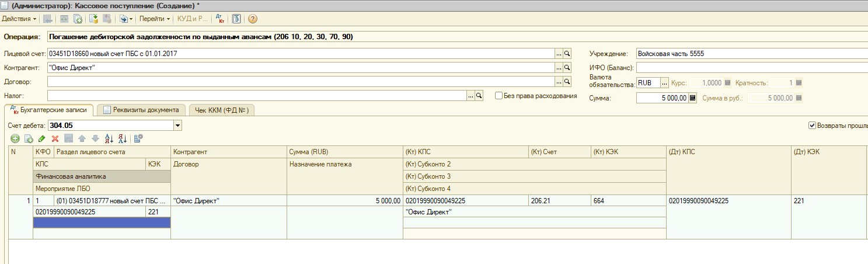This screenshot has height=264, width=868.
Task: Sort table rows ascending (А-Я icon)
Action: click(109, 138)
